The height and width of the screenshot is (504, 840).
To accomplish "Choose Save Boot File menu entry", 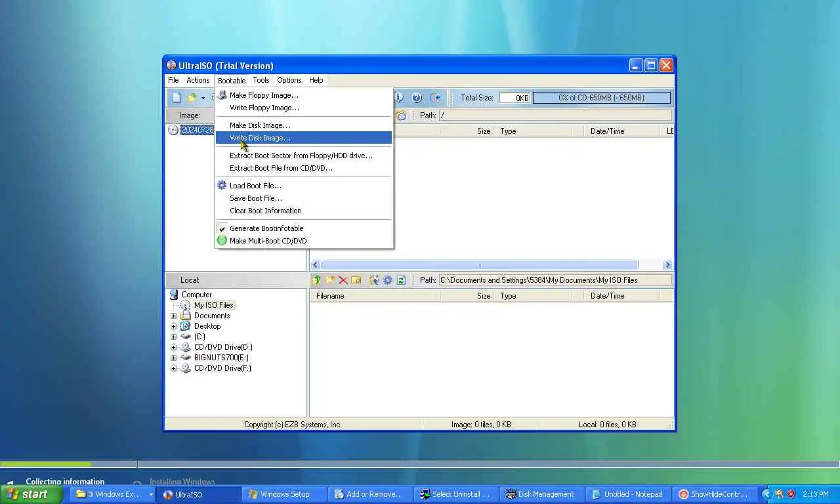I will [x=255, y=198].
